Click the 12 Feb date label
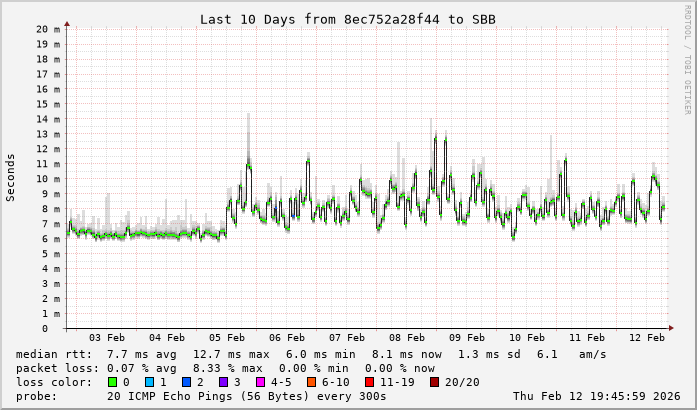 coord(647,338)
